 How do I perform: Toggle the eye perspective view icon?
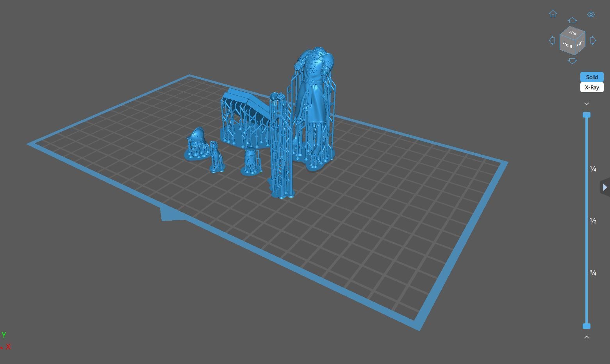pos(591,14)
